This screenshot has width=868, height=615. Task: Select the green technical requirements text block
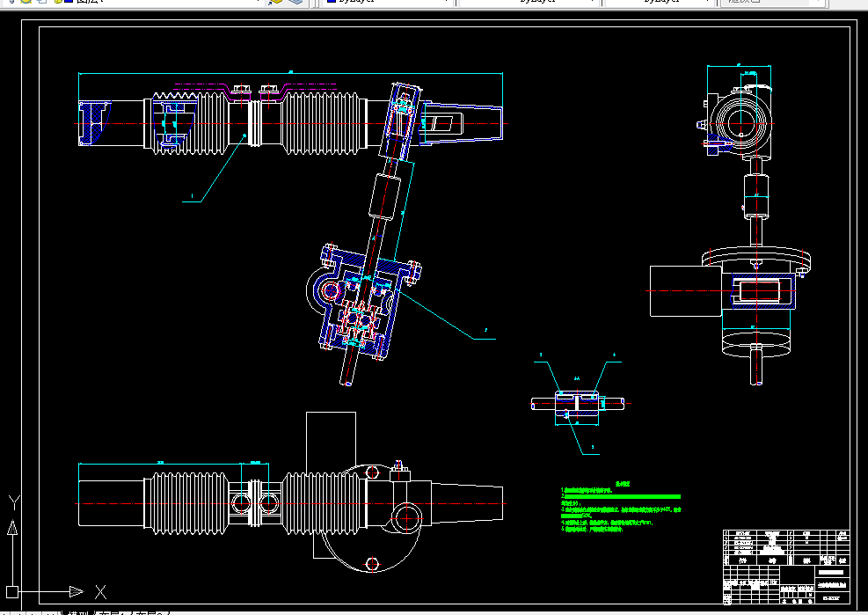(x=621, y=507)
